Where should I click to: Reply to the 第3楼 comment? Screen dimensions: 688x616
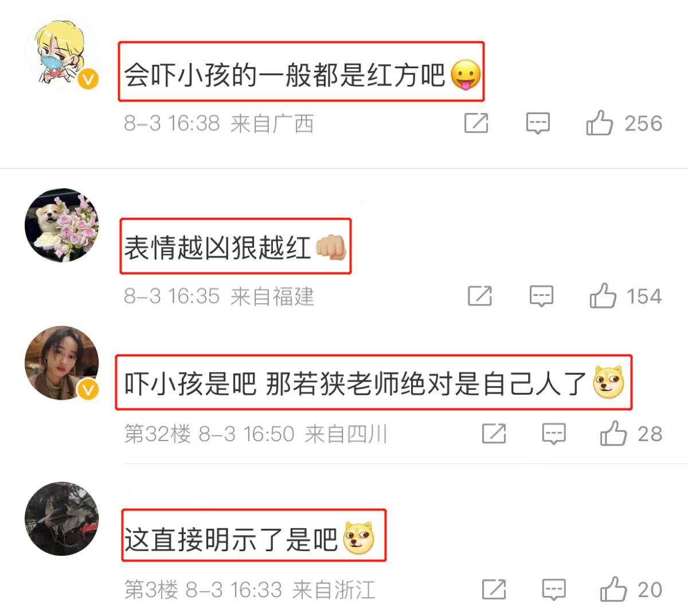pyautogui.click(x=554, y=590)
